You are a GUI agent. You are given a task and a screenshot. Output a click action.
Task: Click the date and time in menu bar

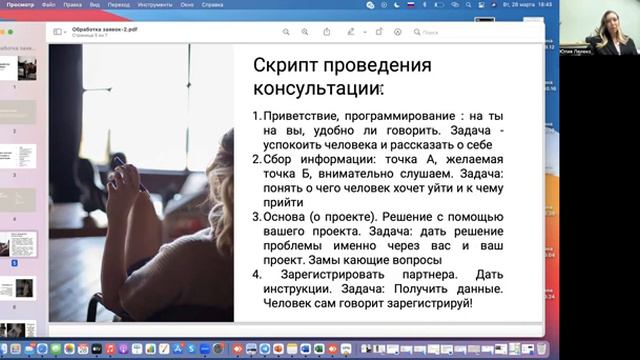(x=527, y=5)
